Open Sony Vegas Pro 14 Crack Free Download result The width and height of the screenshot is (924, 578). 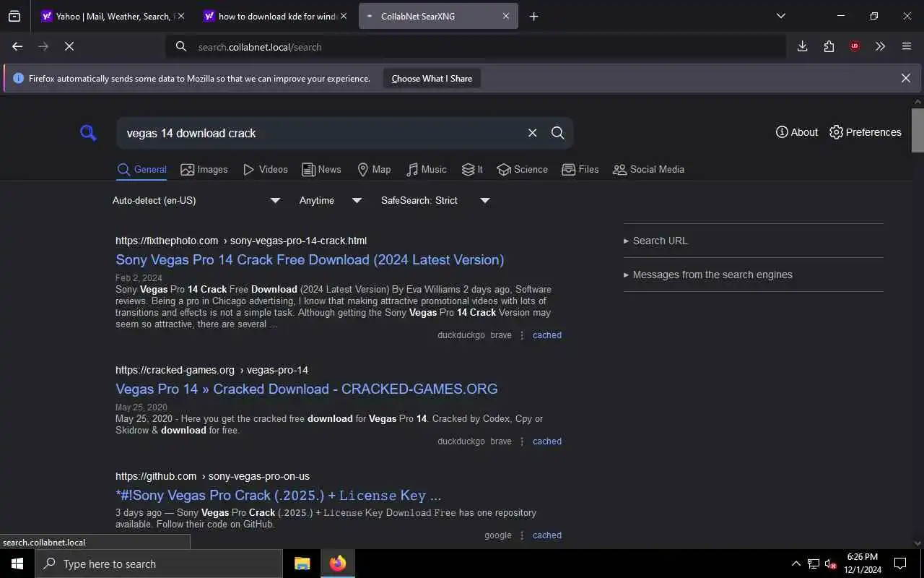[310, 259]
